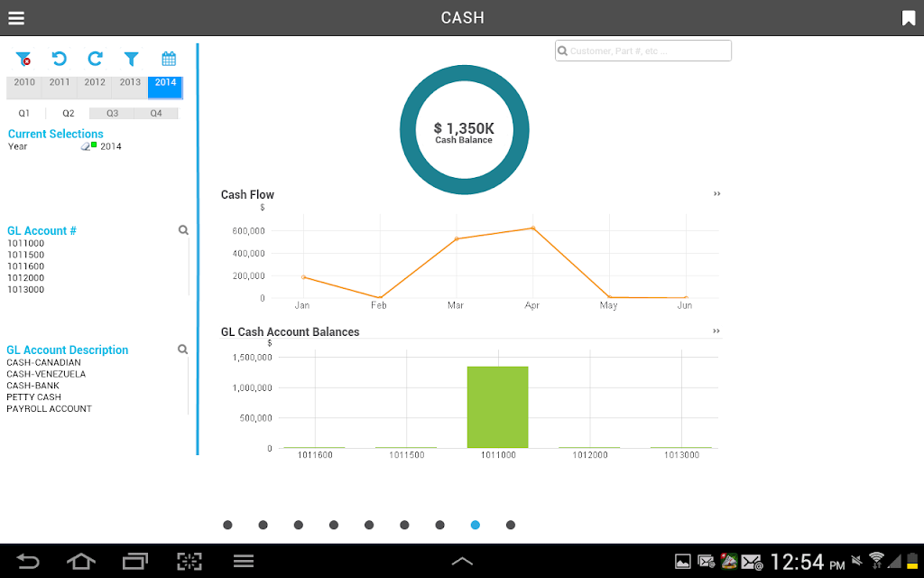This screenshot has width=924, height=578.
Task: Search GL Account # list
Action: pos(183,230)
